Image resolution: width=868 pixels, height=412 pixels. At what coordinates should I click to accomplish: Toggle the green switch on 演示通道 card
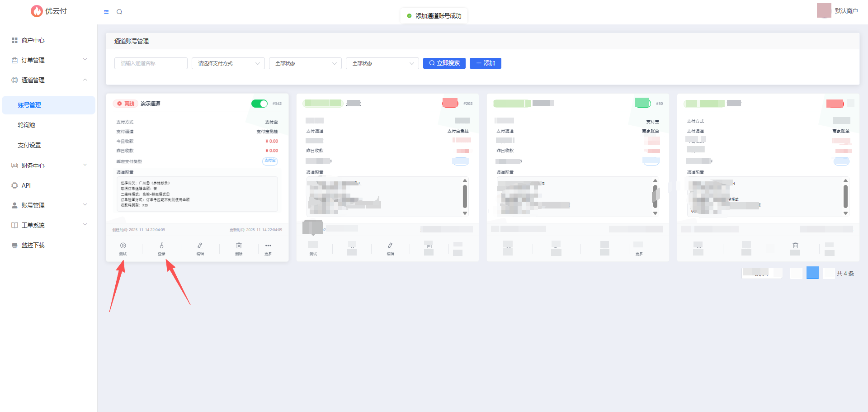coord(259,104)
